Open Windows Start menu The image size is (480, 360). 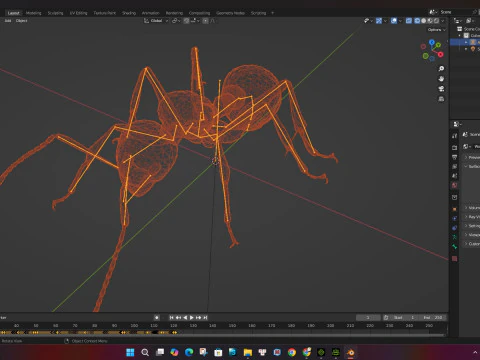(x=130, y=352)
